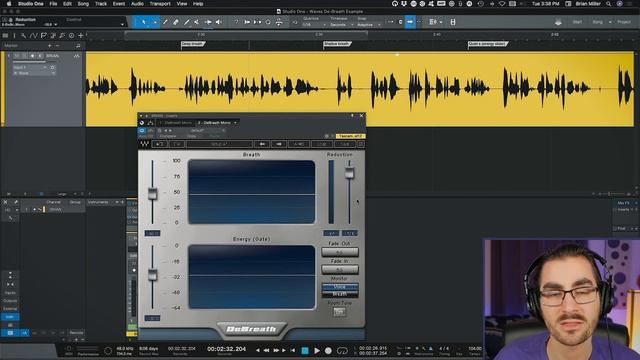Click the Fade In value field
The height and width of the screenshot is (360, 640).
(340, 269)
